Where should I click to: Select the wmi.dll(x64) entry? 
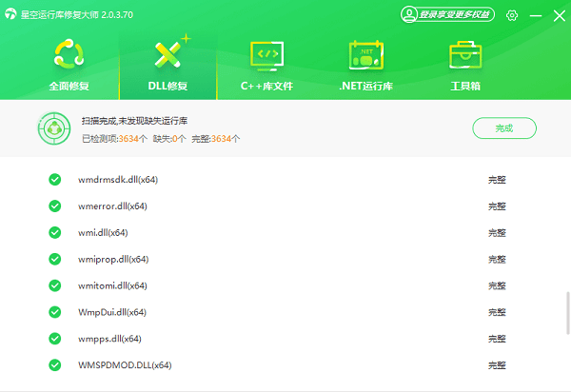point(103,232)
